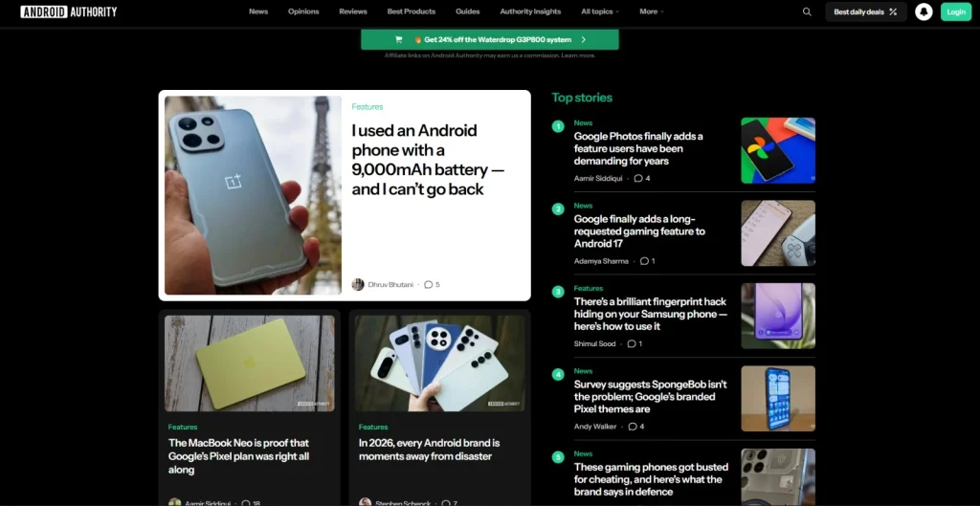Expand the More menu dropdown
980x506 pixels.
point(651,11)
